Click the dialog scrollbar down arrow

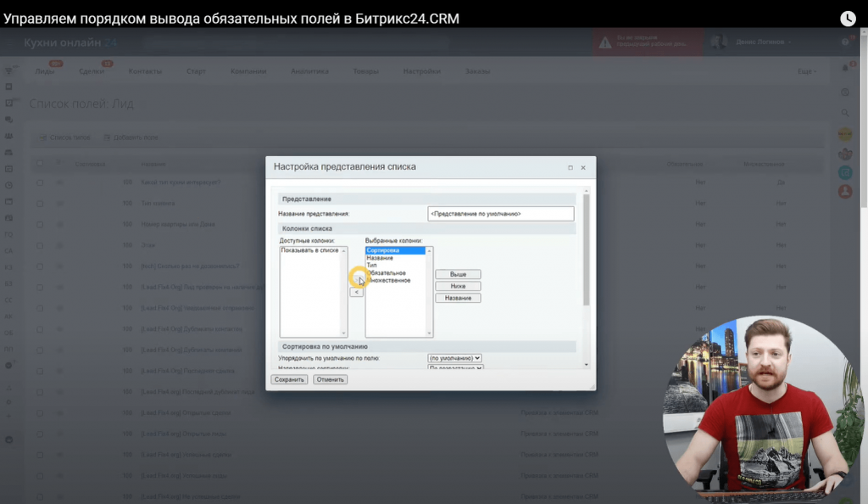point(587,365)
